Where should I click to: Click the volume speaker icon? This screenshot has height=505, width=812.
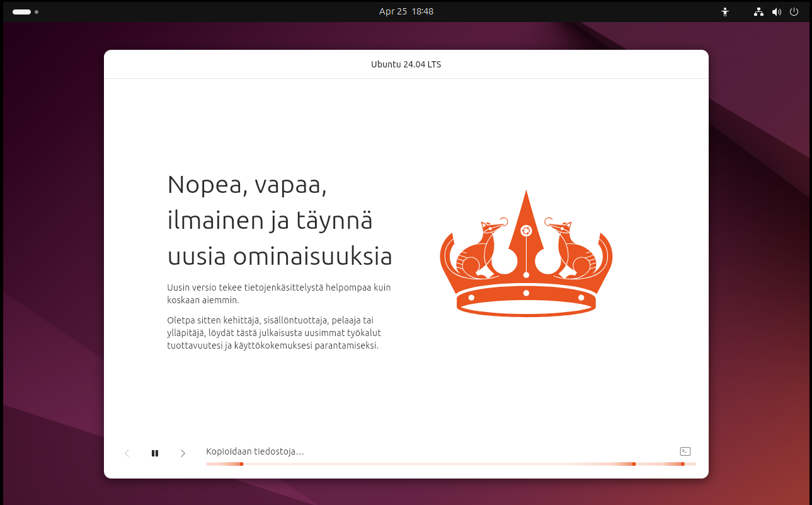776,11
